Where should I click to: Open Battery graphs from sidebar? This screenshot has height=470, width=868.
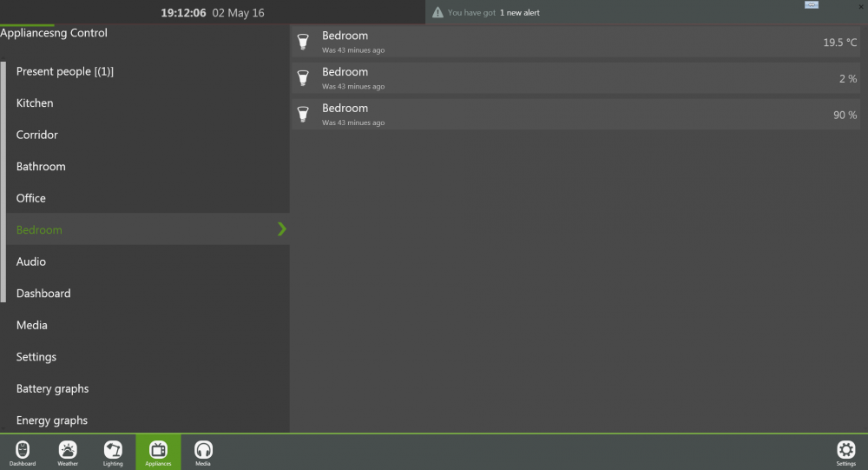pos(52,388)
